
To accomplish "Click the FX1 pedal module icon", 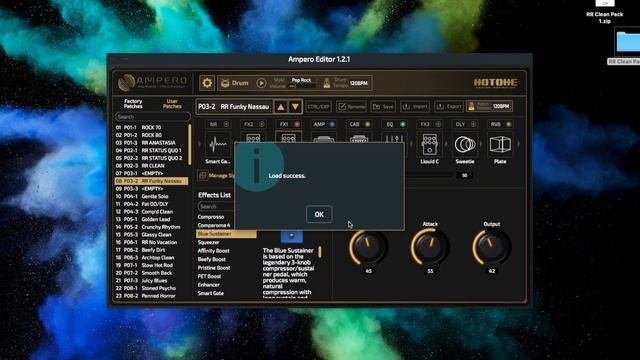I will 289,137.
